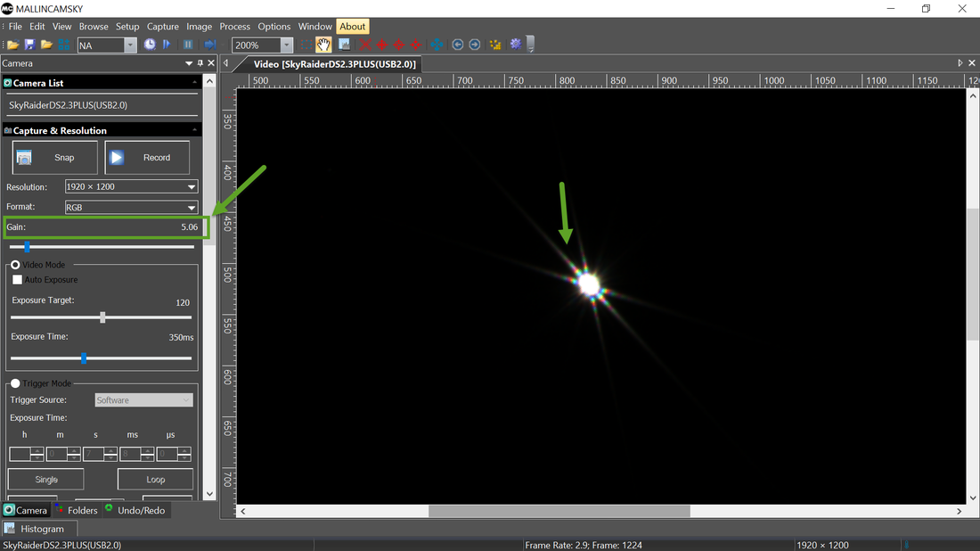The image size is (980, 551).
Task: Open the File menu
Action: click(15, 26)
